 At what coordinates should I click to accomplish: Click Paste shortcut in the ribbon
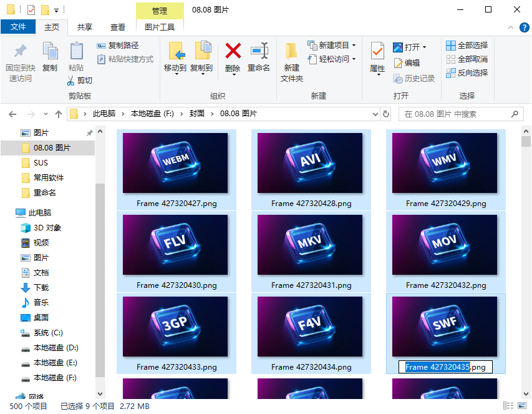click(x=125, y=59)
